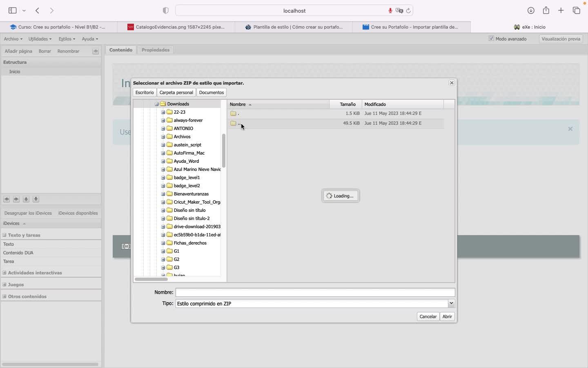Go back to the previous page
588x368 pixels.
[37, 11]
